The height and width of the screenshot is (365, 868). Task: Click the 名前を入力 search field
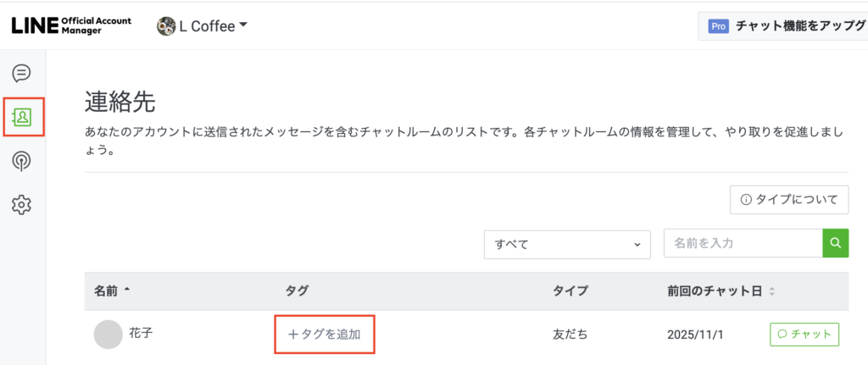(743, 243)
